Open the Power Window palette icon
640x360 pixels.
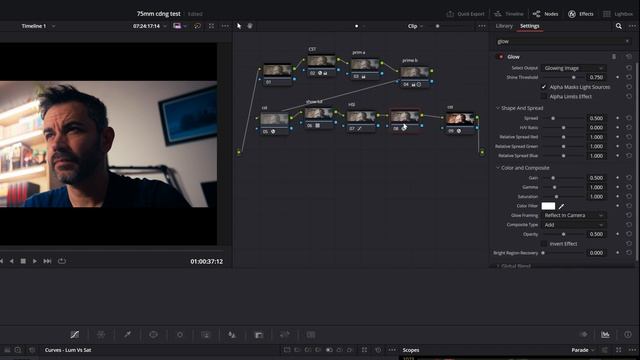153,335
